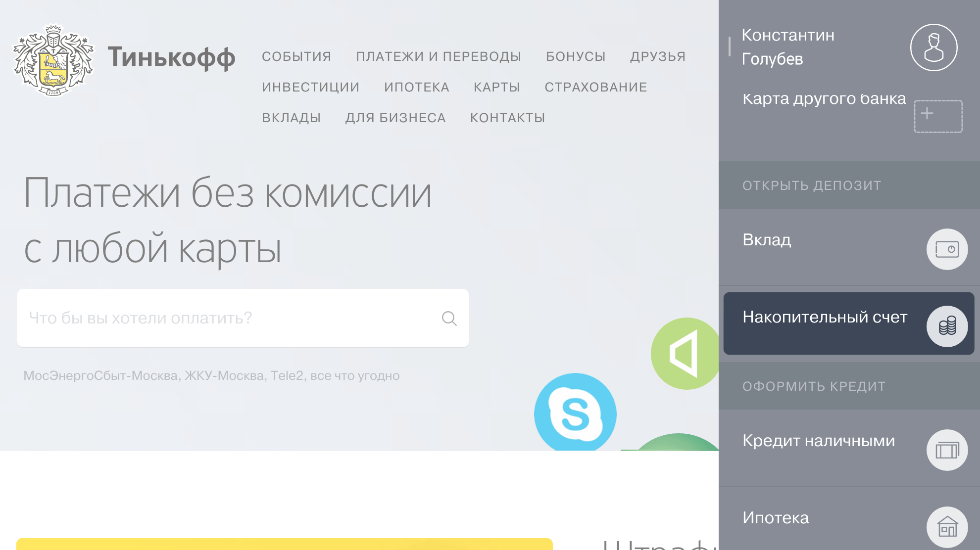Go to КАРТЫ section
The width and height of the screenshot is (980, 550).
pos(497,87)
